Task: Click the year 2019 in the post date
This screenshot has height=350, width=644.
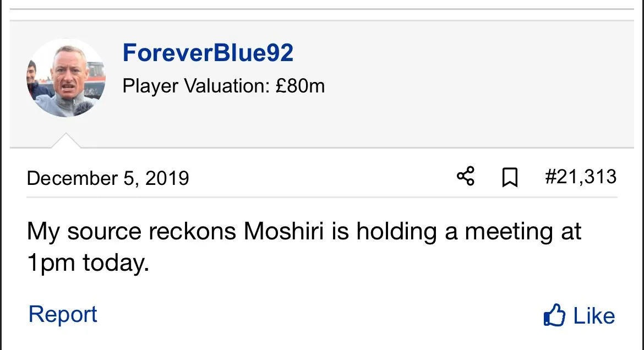Action: (x=167, y=178)
